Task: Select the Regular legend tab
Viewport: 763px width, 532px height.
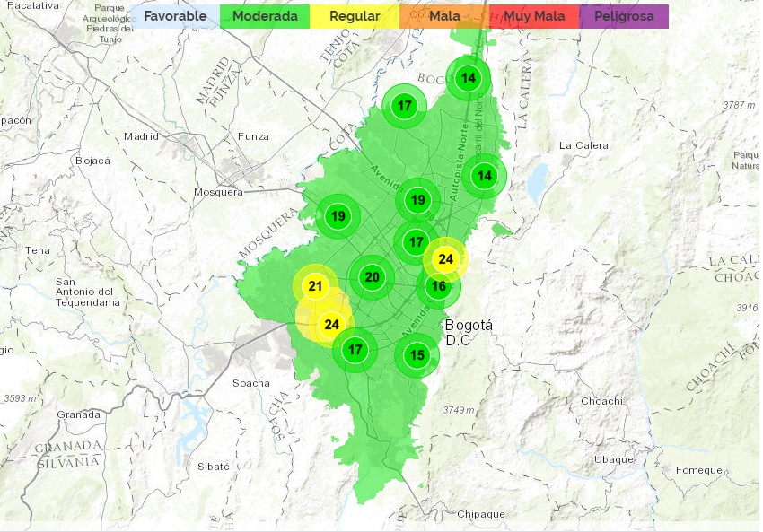Action: pos(354,15)
